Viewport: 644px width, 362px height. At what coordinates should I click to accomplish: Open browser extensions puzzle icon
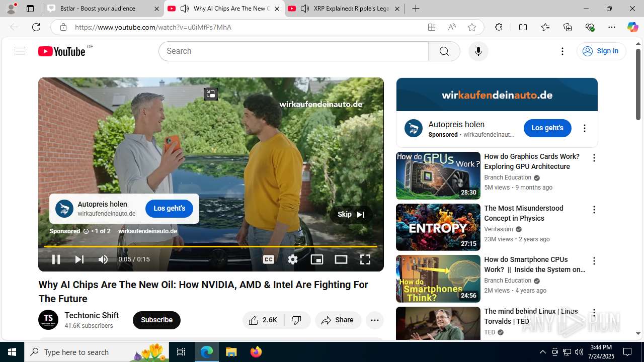499,27
